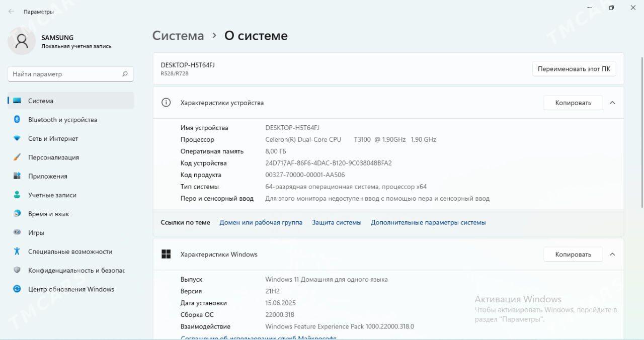Select Система in the sidebar
This screenshot has height=340, width=644.
tap(40, 101)
